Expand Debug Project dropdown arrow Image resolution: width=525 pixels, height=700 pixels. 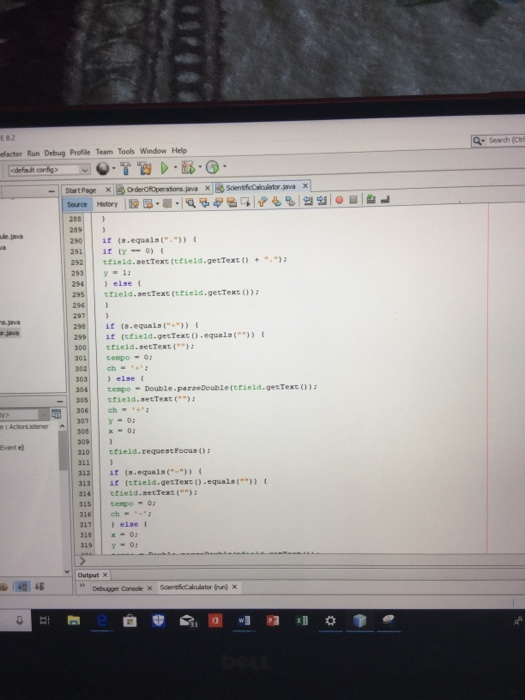click(x=200, y=167)
